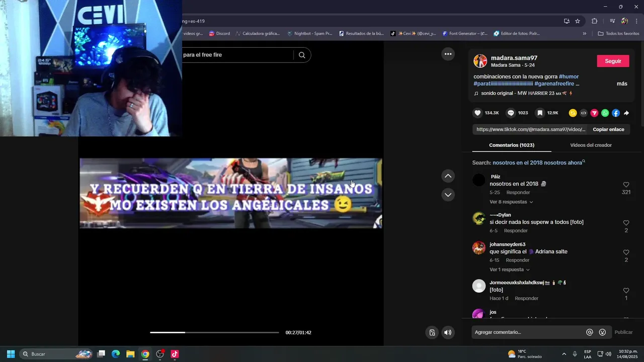The width and height of the screenshot is (644, 362).
Task: Like Jormeeeuxkshxlahdksw's comment
Action: tap(626, 291)
